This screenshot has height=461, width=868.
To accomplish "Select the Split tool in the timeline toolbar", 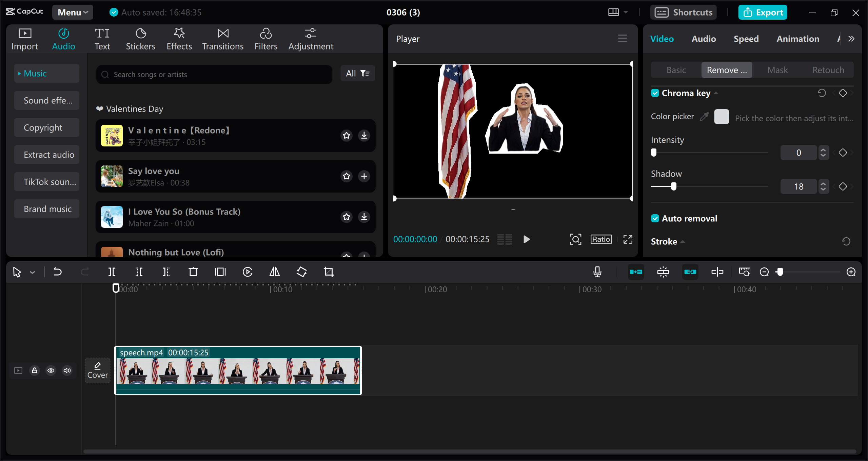I will point(112,272).
